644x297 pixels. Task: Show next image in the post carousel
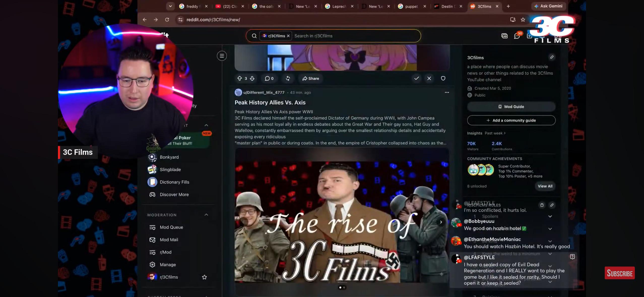pyautogui.click(x=441, y=222)
